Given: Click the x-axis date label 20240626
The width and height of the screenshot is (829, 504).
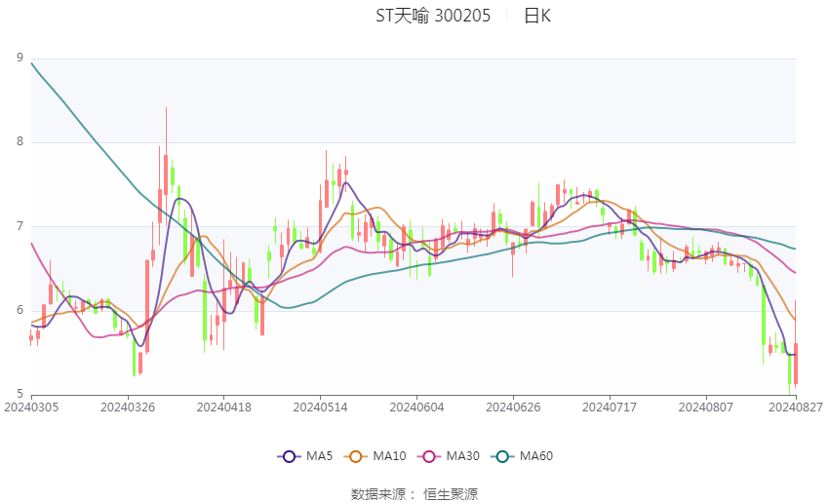Looking at the screenshot, I should pos(513,407).
